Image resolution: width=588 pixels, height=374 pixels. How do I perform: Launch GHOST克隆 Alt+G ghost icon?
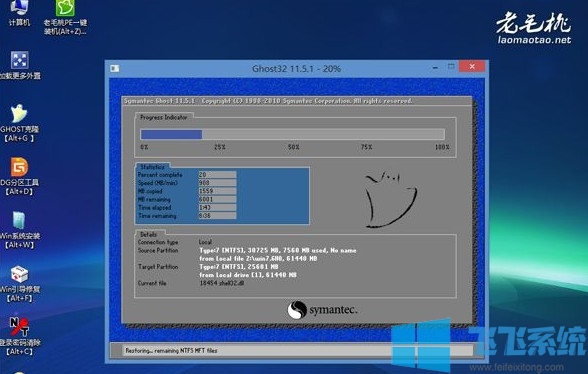pos(19,123)
